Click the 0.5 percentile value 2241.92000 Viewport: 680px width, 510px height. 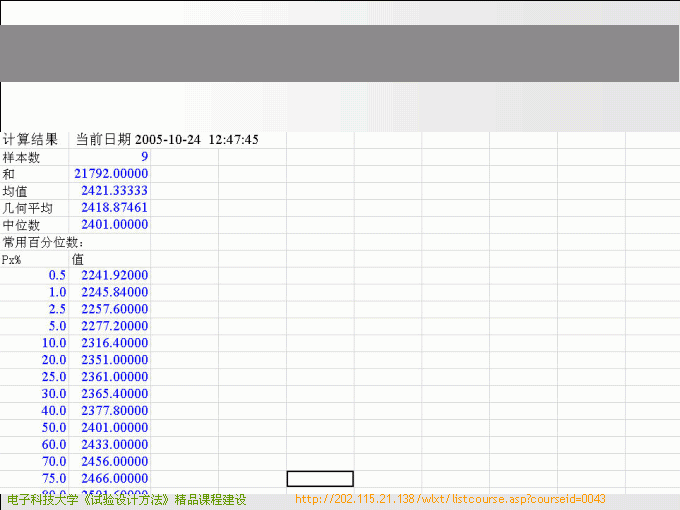coord(114,275)
